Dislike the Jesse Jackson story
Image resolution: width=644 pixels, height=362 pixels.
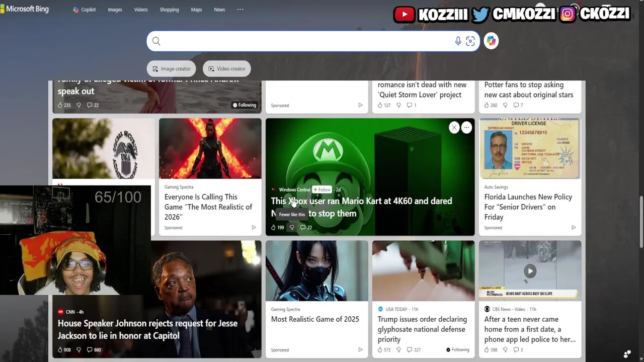[78, 349]
